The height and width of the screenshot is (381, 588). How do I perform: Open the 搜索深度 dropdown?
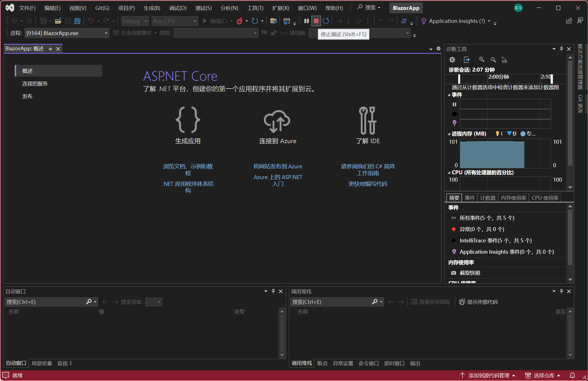[154, 302]
